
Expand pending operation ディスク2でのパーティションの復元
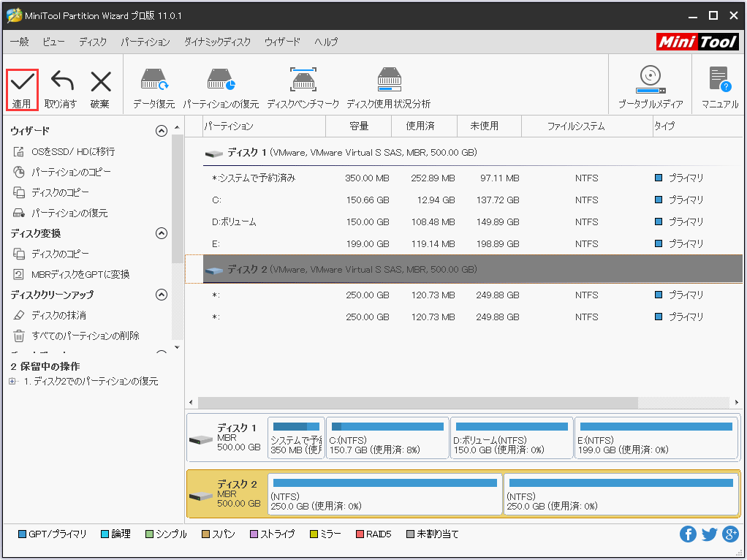pos(13,382)
